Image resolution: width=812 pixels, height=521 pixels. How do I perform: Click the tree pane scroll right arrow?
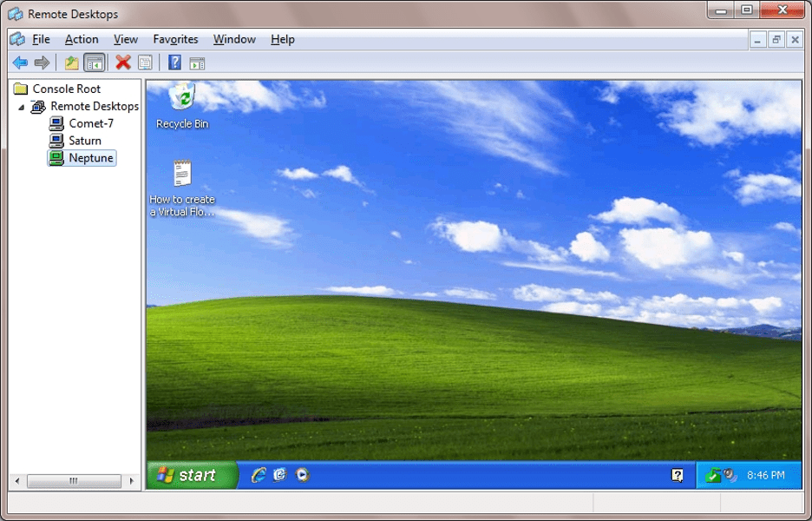tap(132, 481)
